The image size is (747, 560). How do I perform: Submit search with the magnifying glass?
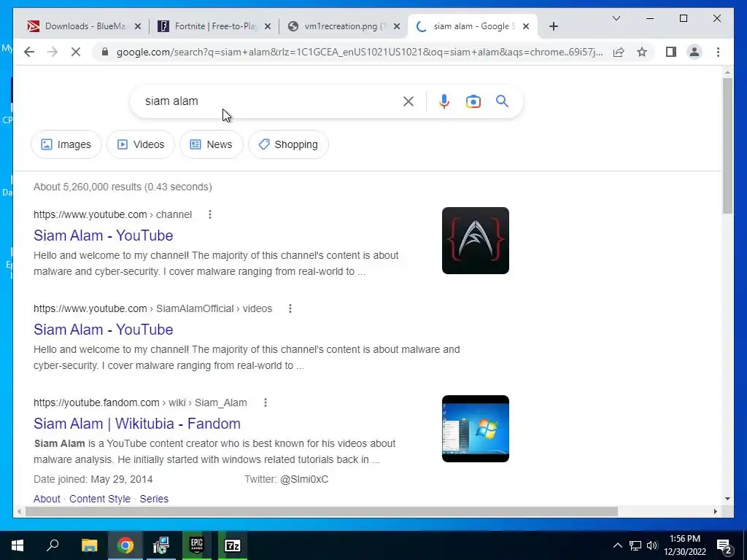502,101
